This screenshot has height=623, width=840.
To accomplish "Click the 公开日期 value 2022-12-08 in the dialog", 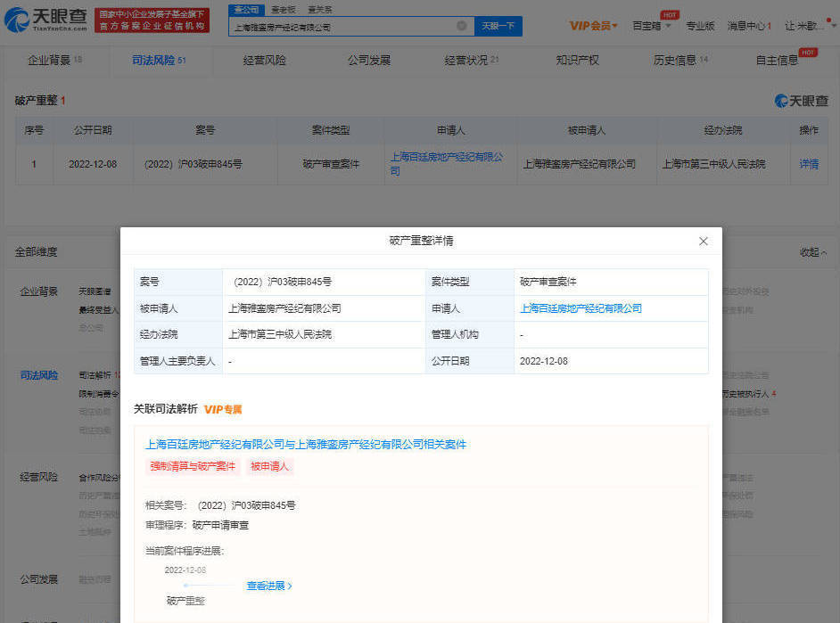I will click(x=544, y=361).
